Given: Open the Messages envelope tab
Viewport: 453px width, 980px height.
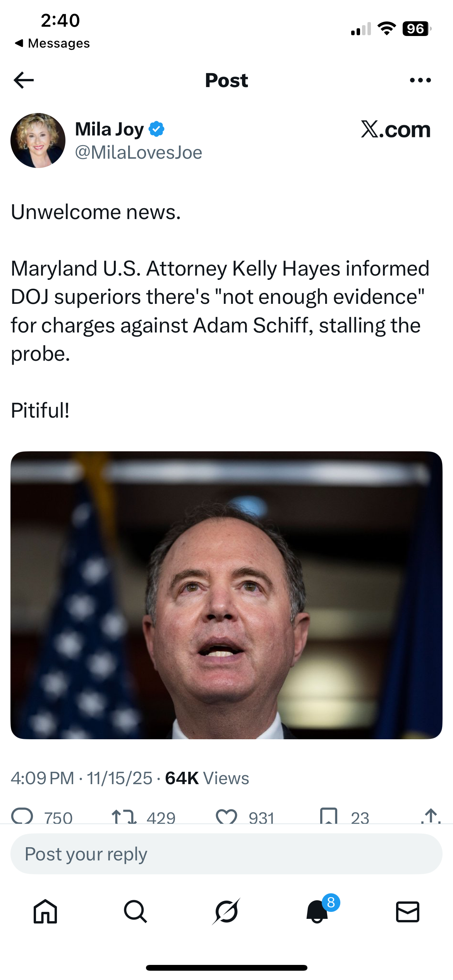Looking at the screenshot, I should [x=408, y=911].
